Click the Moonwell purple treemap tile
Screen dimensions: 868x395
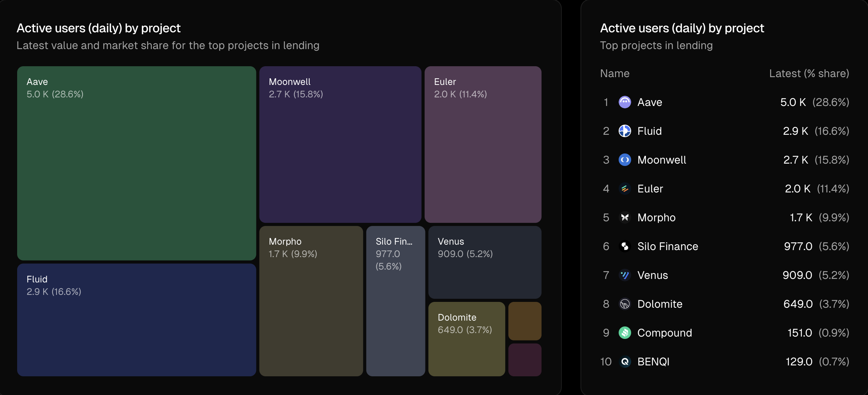[340, 145]
